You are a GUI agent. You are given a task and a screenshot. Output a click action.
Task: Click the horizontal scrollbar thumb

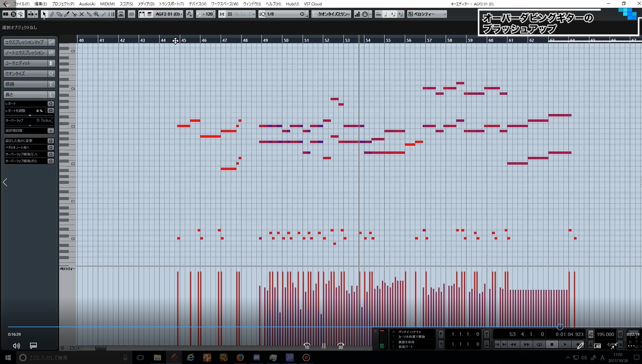(101, 348)
